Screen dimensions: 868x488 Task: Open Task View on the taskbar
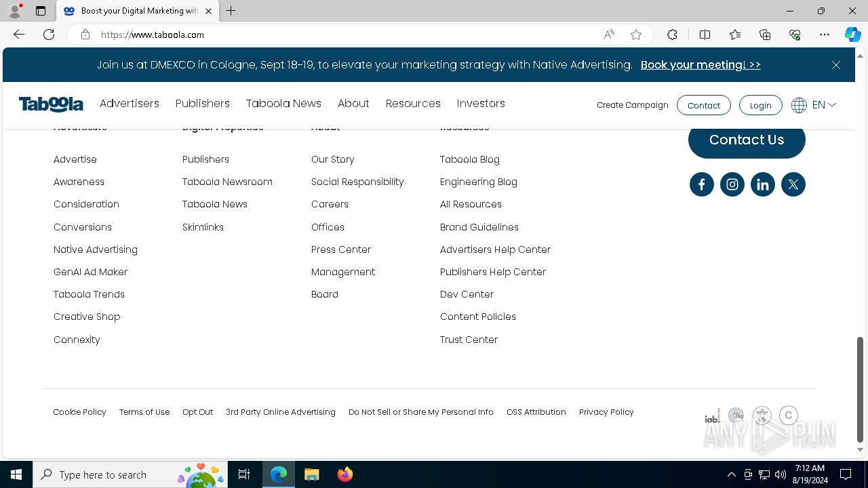[244, 474]
